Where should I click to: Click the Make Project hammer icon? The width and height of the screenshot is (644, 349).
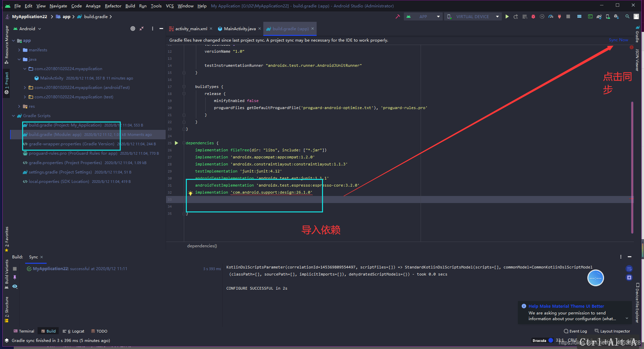click(398, 16)
